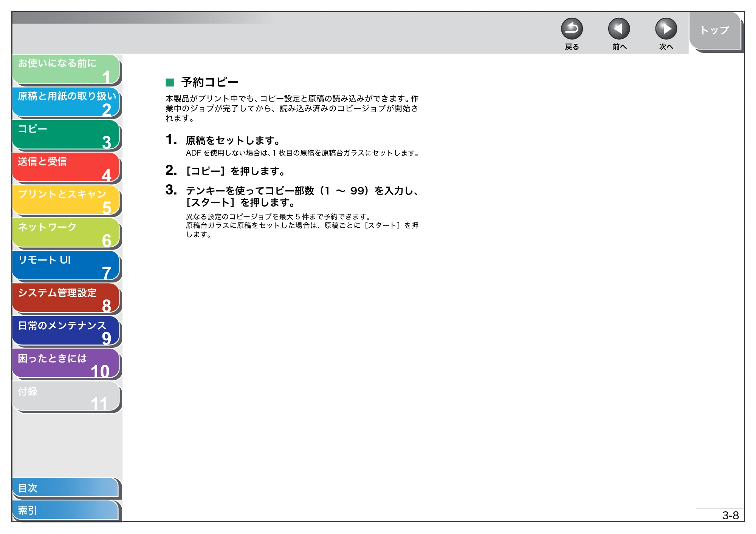This screenshot has width=756, height=534.
Task: Click the note starting with ADF を使用しない場合は
Action: click(x=302, y=153)
